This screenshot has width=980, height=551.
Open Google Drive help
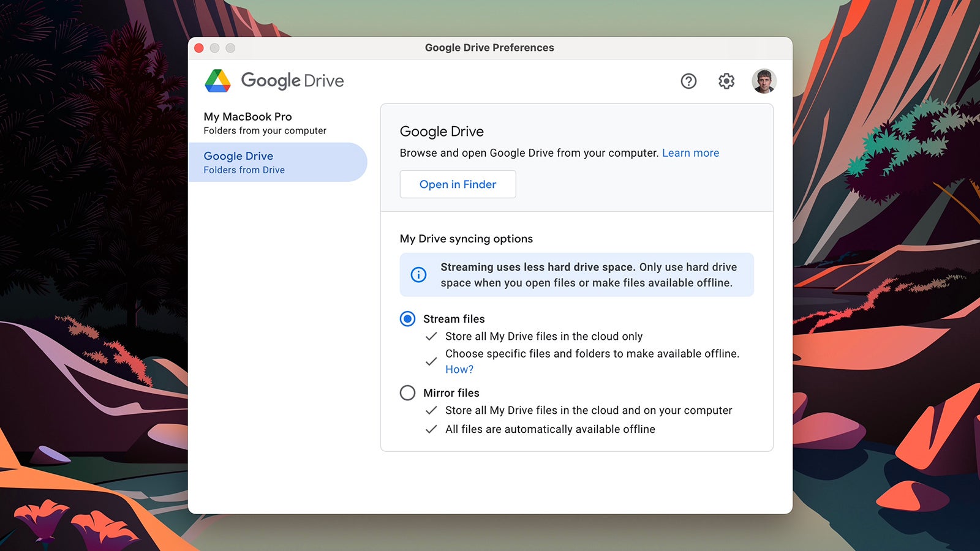coord(688,81)
